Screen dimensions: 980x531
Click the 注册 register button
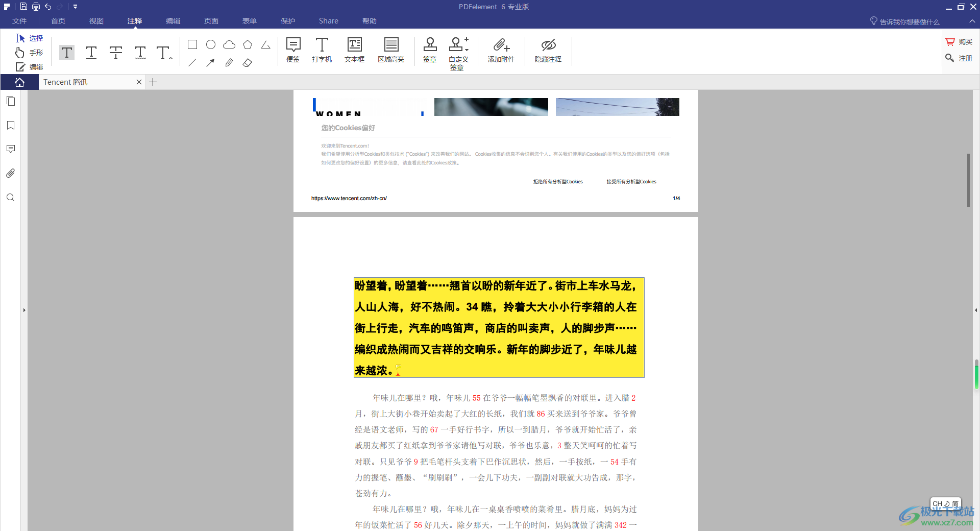click(959, 58)
